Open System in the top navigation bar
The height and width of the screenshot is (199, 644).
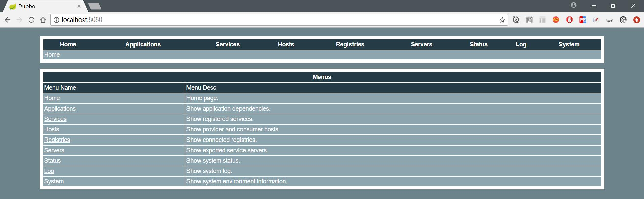[569, 44]
